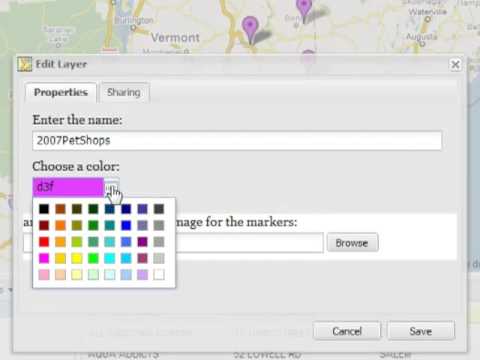Toggle the color picker dropdown button
This screenshot has width=480, height=360.
[111, 187]
